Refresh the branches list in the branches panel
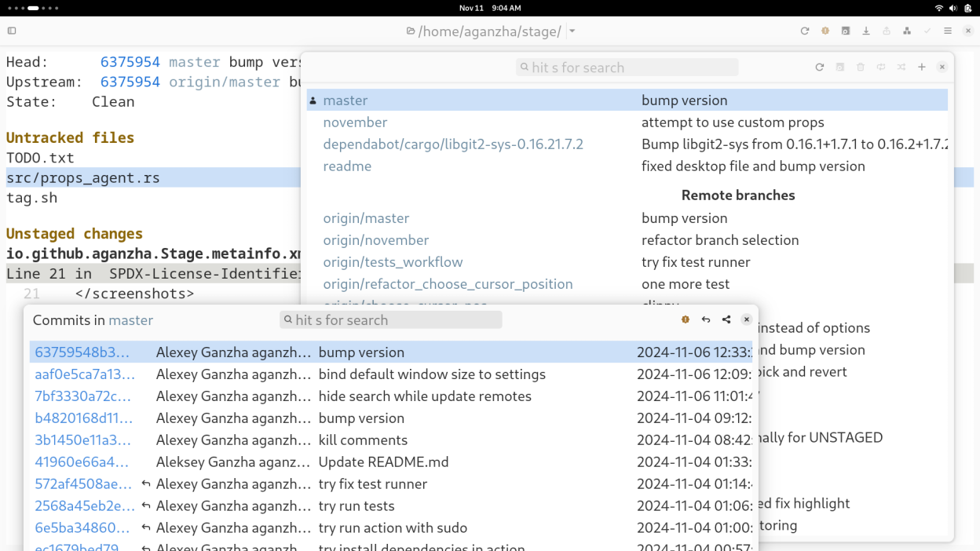 coord(820,68)
